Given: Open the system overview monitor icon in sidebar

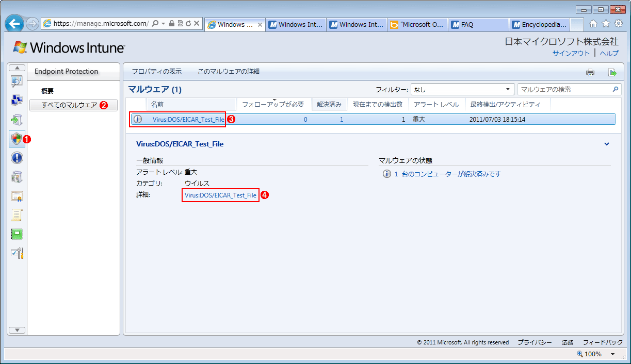Looking at the screenshot, I should point(17,81).
